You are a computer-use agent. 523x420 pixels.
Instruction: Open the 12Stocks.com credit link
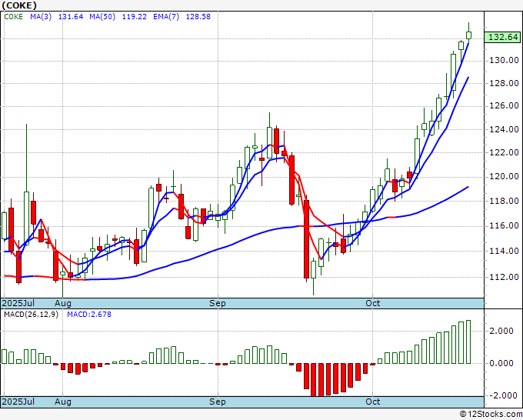pyautogui.click(x=491, y=415)
